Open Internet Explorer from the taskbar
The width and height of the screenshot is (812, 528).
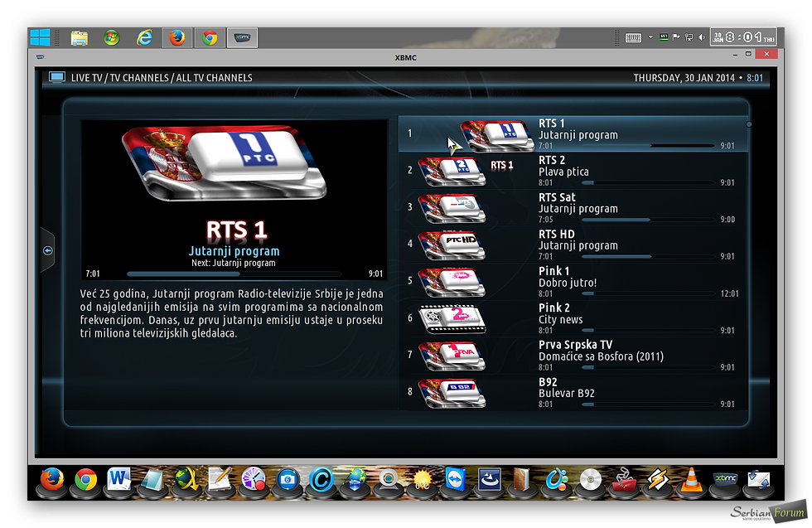(x=144, y=38)
